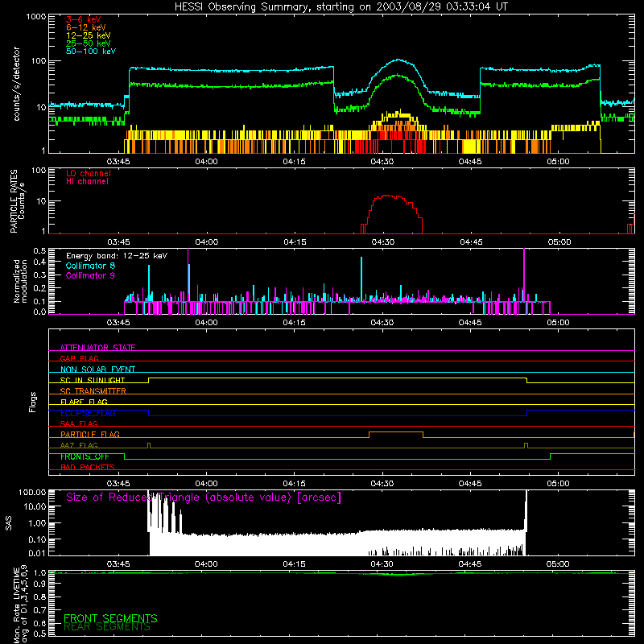Click the SAS axis label
The image size is (644, 644).
click(9, 522)
